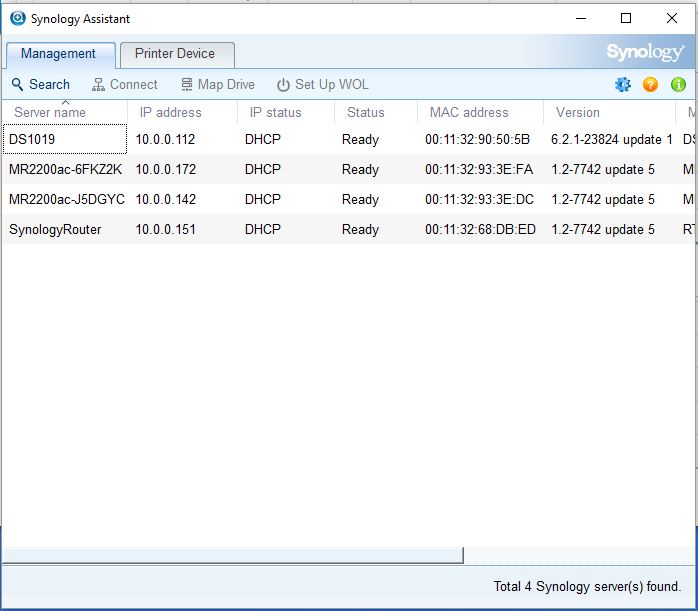Image resolution: width=698 pixels, height=611 pixels.
Task: Click DHCP cell in DS1019 row
Action: point(263,139)
